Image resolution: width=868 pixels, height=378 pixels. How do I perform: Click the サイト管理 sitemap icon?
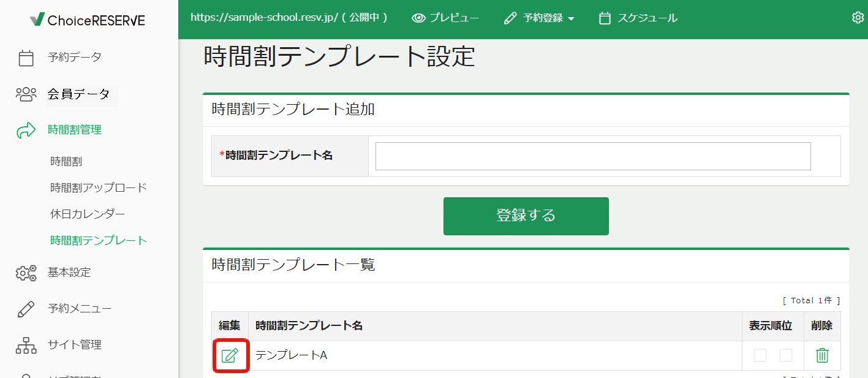click(x=26, y=345)
